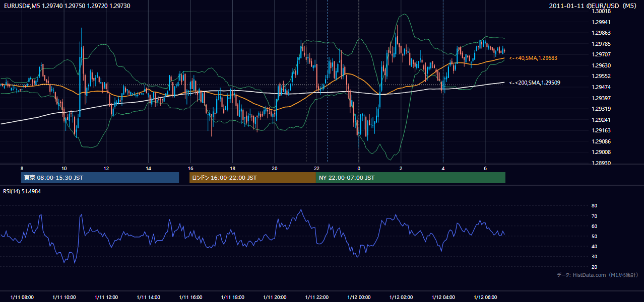Select the Tokyo 08:00-15:30 JST session bar

(100, 178)
